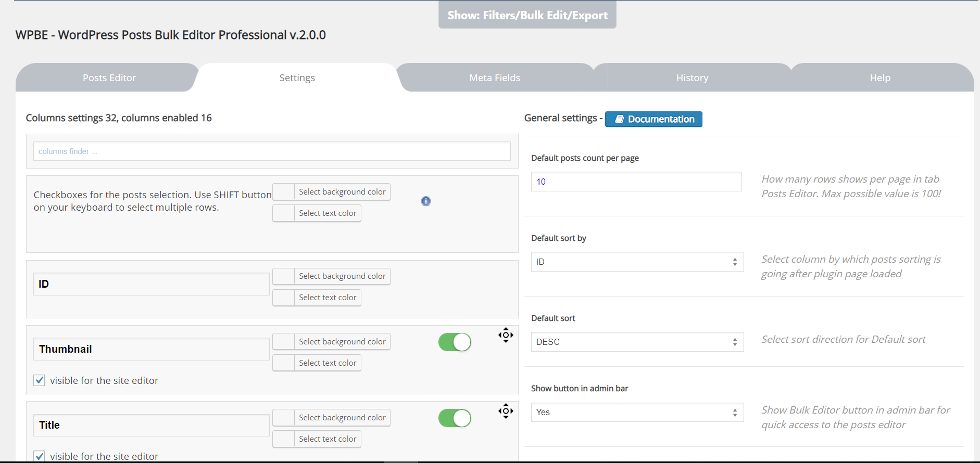The height and width of the screenshot is (463, 980).
Task: Click the info icon beside checkboxes column
Action: pyautogui.click(x=426, y=201)
